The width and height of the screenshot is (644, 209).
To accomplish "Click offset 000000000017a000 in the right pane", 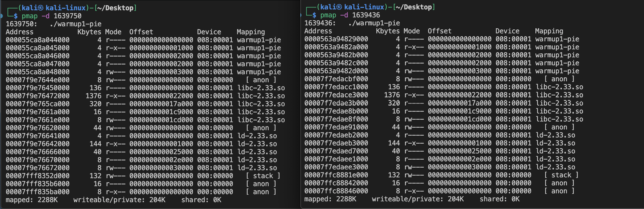I will click(460, 103).
